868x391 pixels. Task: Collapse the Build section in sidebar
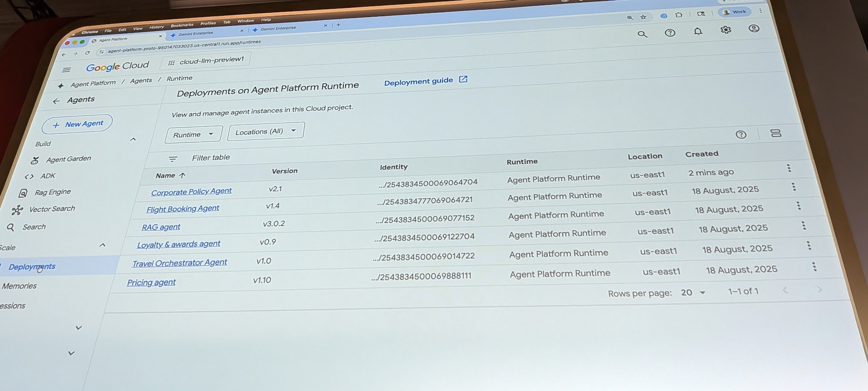133,139
